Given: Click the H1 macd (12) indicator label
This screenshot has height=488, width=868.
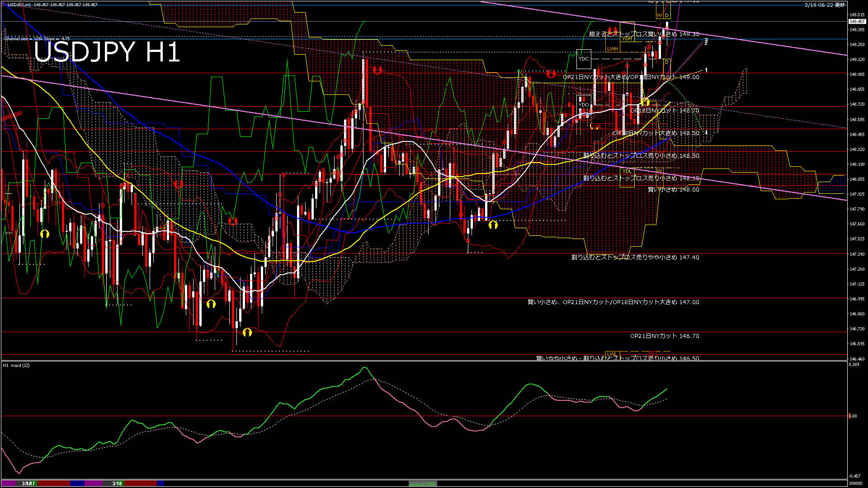Looking at the screenshot, I should 17,365.
